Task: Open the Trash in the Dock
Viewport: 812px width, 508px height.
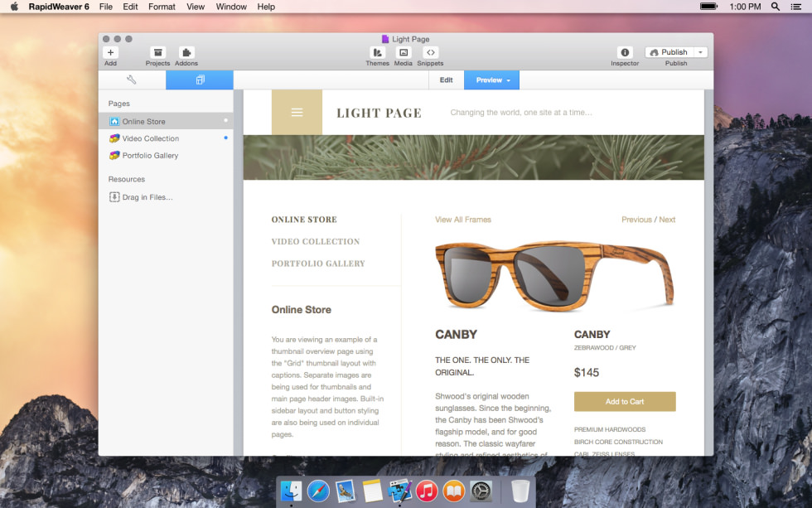Action: [520, 491]
